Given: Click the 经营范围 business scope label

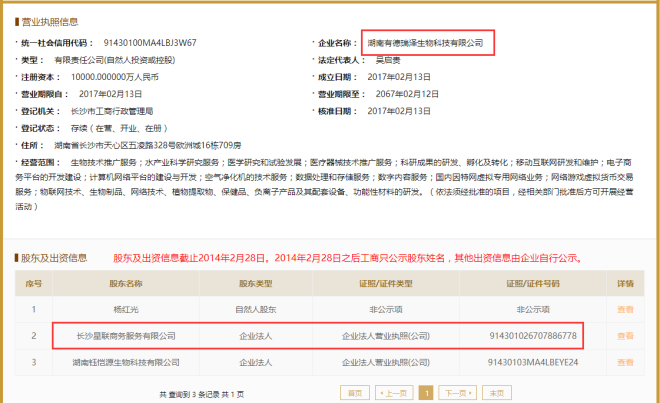Looking at the screenshot, I should pyautogui.click(x=38, y=163).
